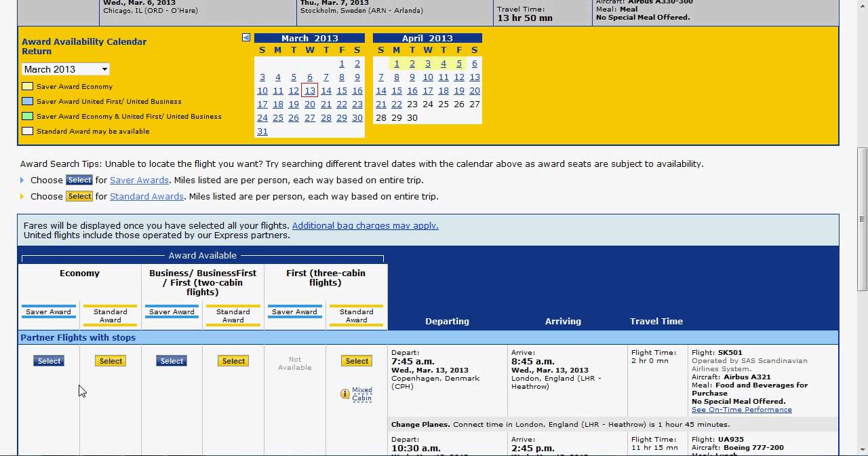Click the Travel Time column heading
The image size is (868, 456).
click(x=656, y=321)
